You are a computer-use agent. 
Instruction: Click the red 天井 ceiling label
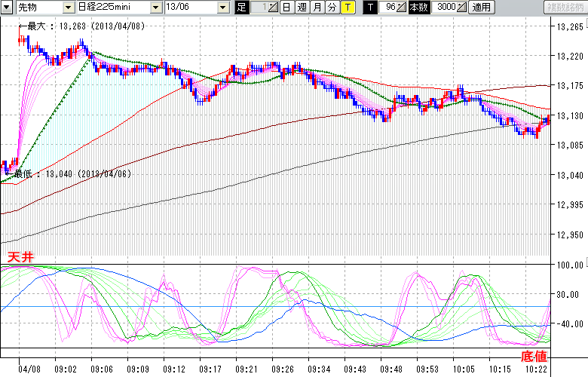tap(19, 258)
